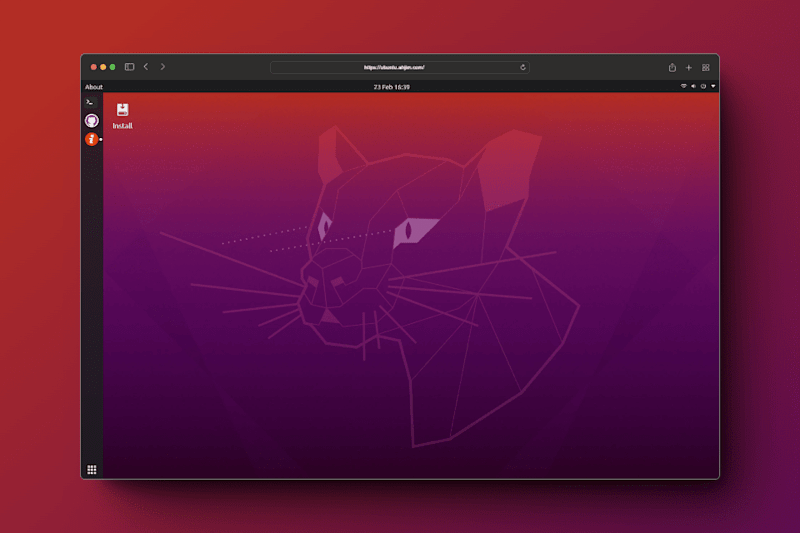
Task: Open the About menu in the top bar
Action: pos(94,87)
